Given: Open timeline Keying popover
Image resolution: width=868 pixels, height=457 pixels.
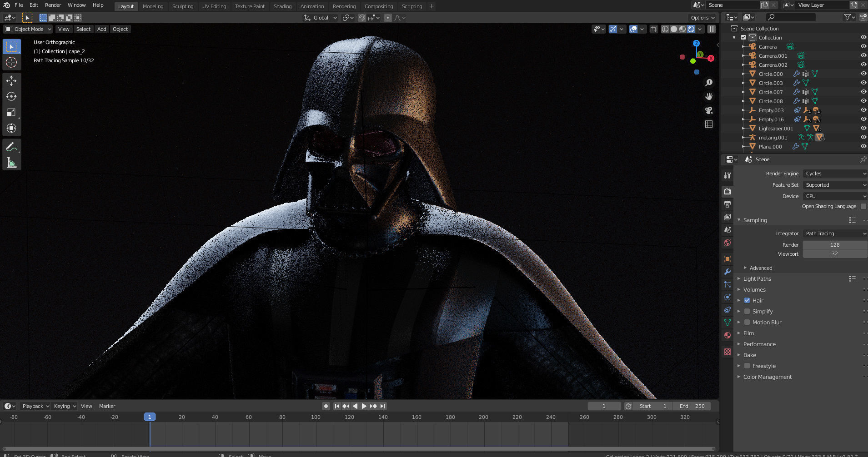Looking at the screenshot, I should pyautogui.click(x=65, y=406).
